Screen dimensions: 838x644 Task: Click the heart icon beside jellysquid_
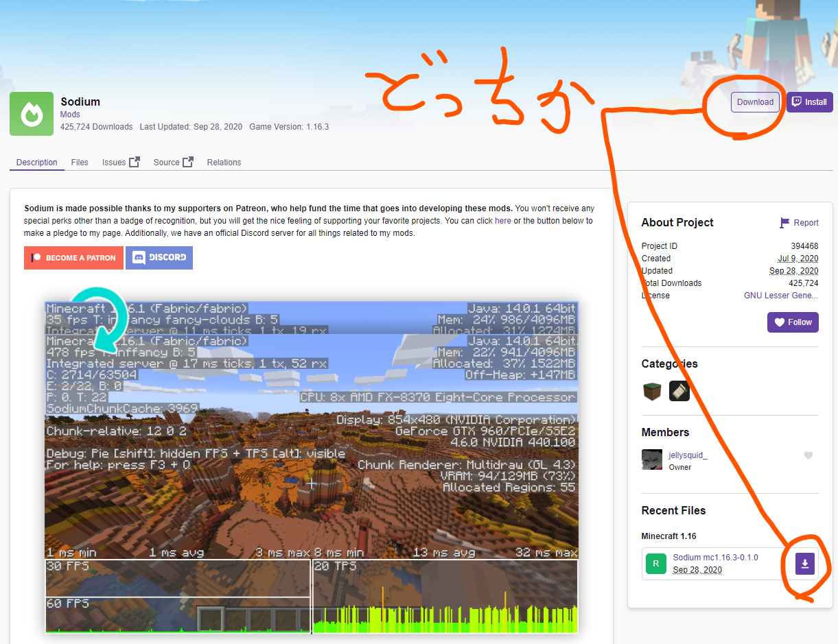coord(808,455)
